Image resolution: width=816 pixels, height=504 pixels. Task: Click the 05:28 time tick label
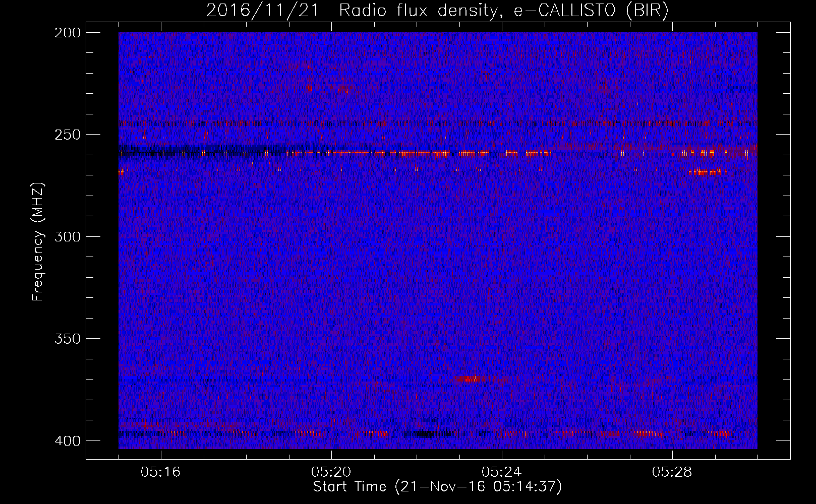point(672,472)
